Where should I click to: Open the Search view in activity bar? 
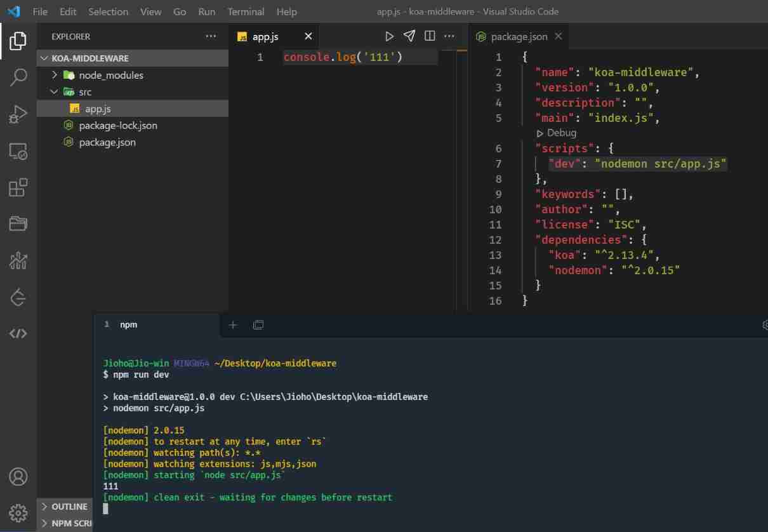(x=18, y=77)
